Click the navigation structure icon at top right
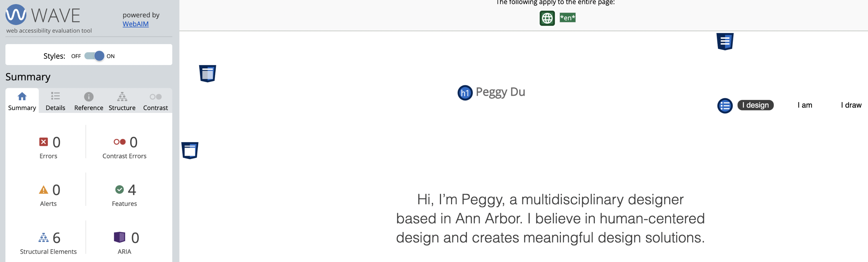Image resolution: width=868 pixels, height=262 pixels. (x=725, y=42)
